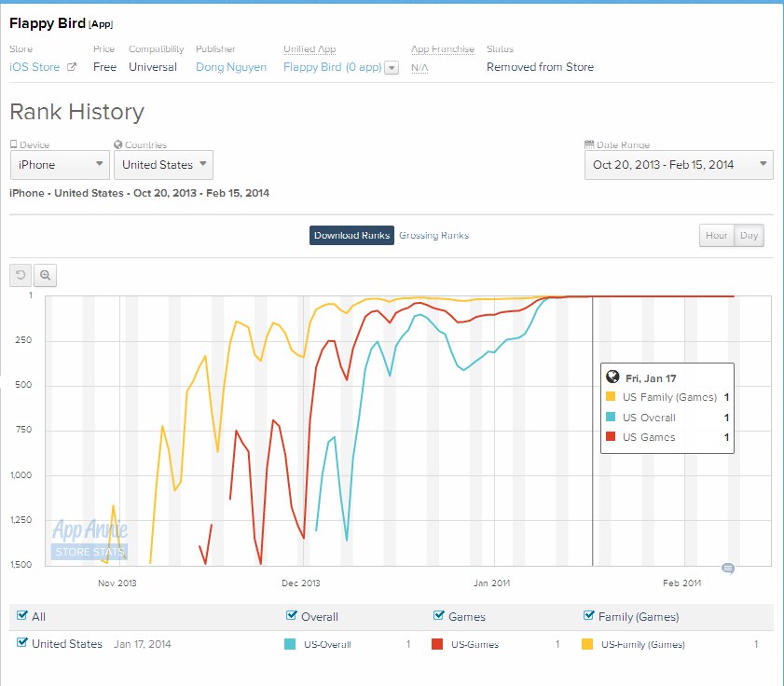Switch chart granularity to Hour
This screenshot has height=686, width=784.
[x=716, y=236]
